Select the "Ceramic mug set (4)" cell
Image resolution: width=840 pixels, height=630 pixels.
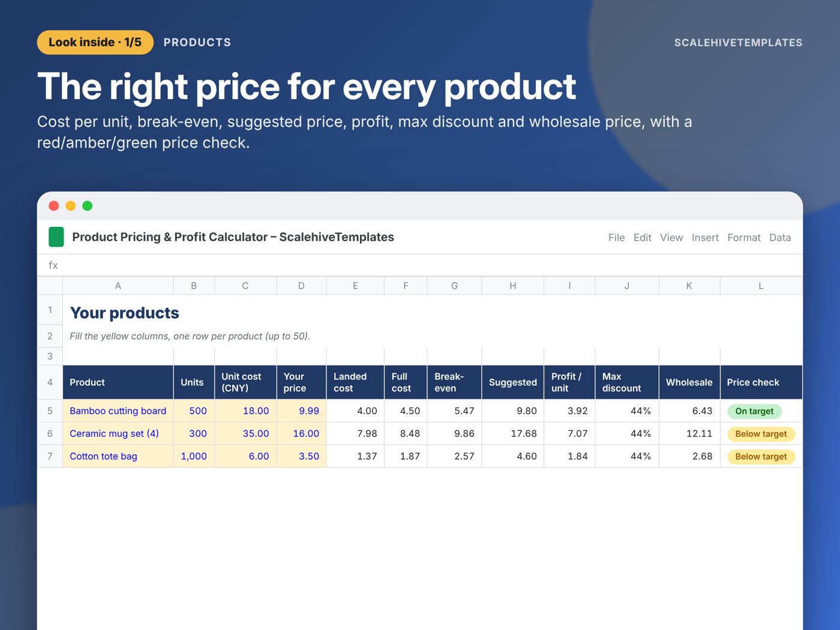point(118,434)
